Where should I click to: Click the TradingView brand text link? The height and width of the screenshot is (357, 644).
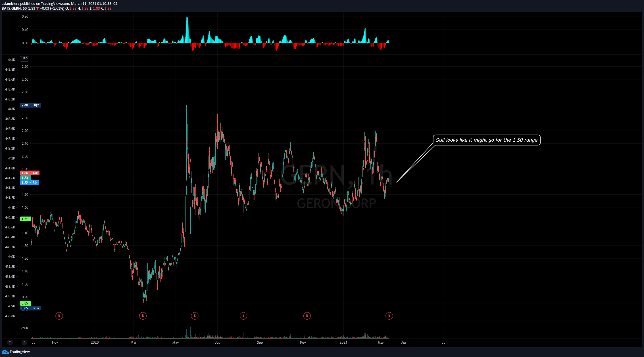[x=20, y=352]
